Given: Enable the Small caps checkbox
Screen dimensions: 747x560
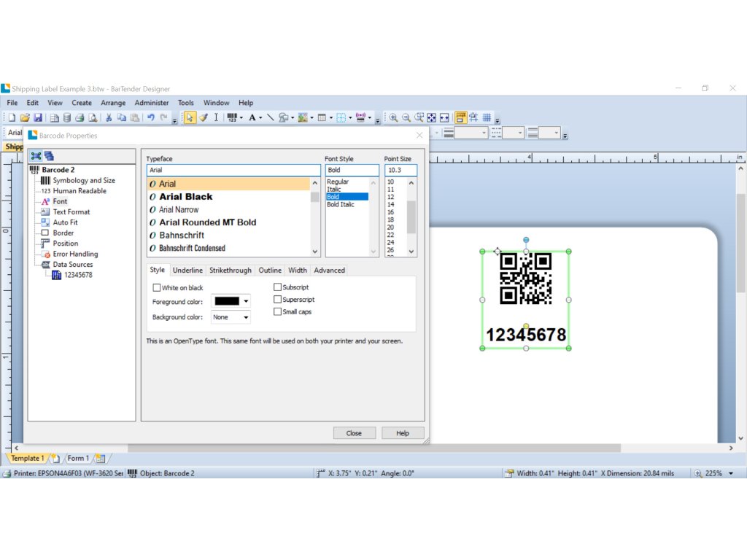Looking at the screenshot, I should [277, 312].
